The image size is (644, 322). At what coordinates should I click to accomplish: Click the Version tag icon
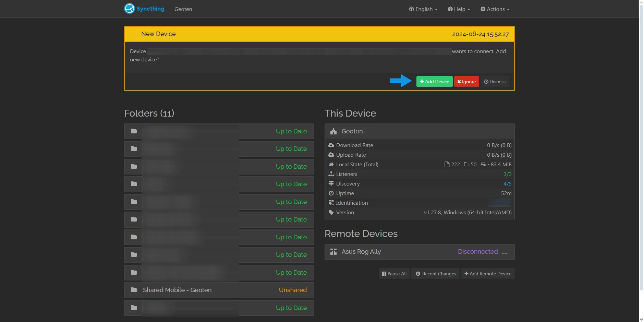pos(331,212)
